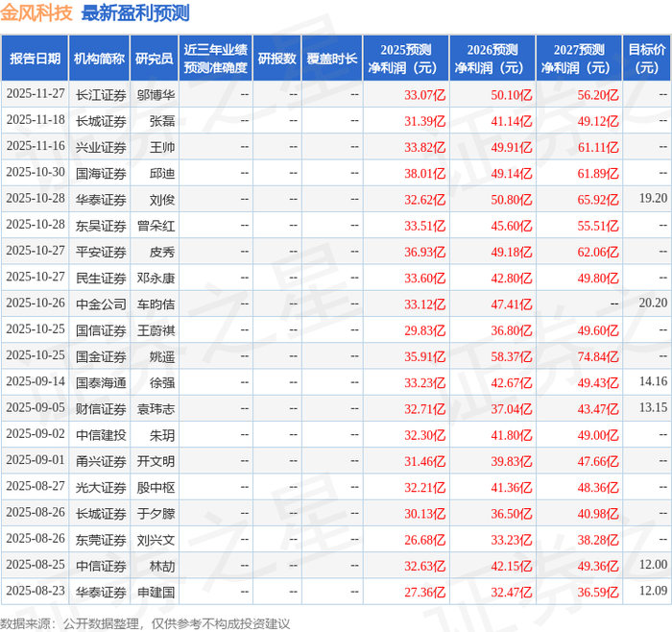Click 平安证券 institution cell
672x632 pixels.
pyautogui.click(x=101, y=252)
